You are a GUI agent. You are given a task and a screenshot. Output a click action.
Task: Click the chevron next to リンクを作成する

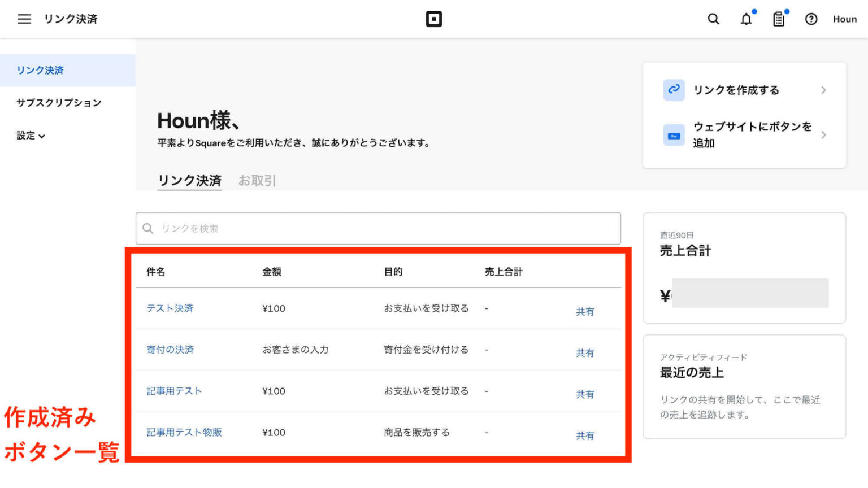tap(823, 90)
